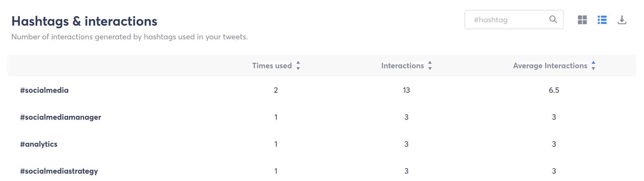The width and height of the screenshot is (644, 181).
Task: Sort by Interactions column
Action: coord(402,66)
